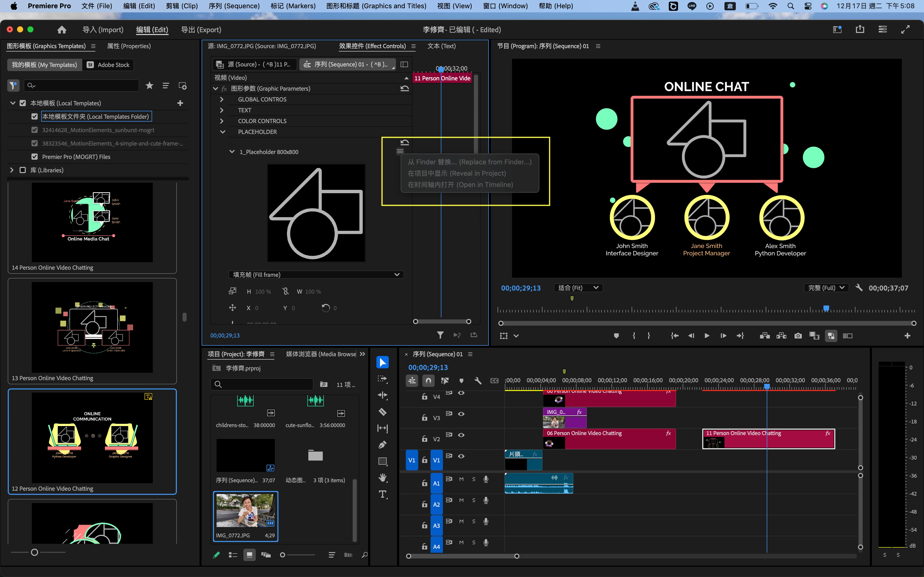
Task: Enable the Libraries checkbox
Action: point(22,170)
